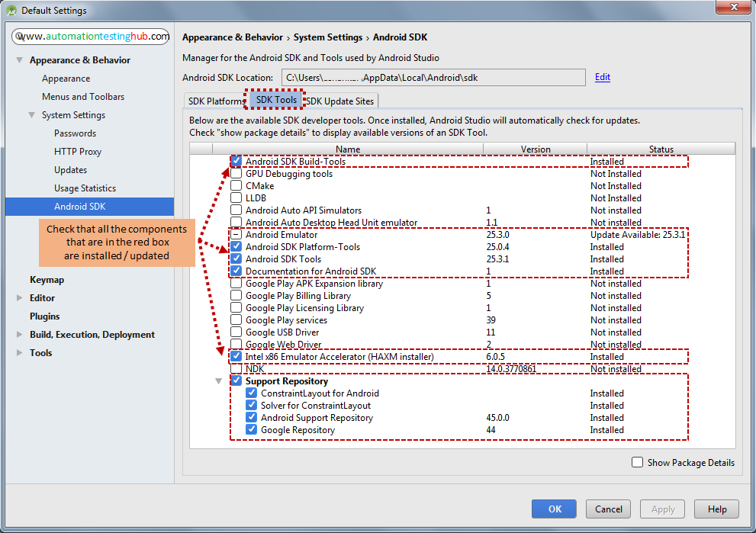Uncheck ConstraintLayout for Android
Screen dimensions: 756x533
point(251,393)
